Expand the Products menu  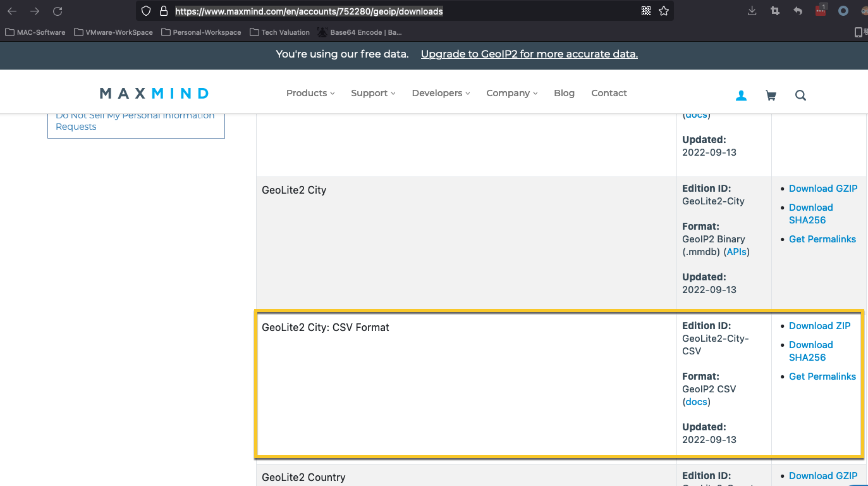310,93
